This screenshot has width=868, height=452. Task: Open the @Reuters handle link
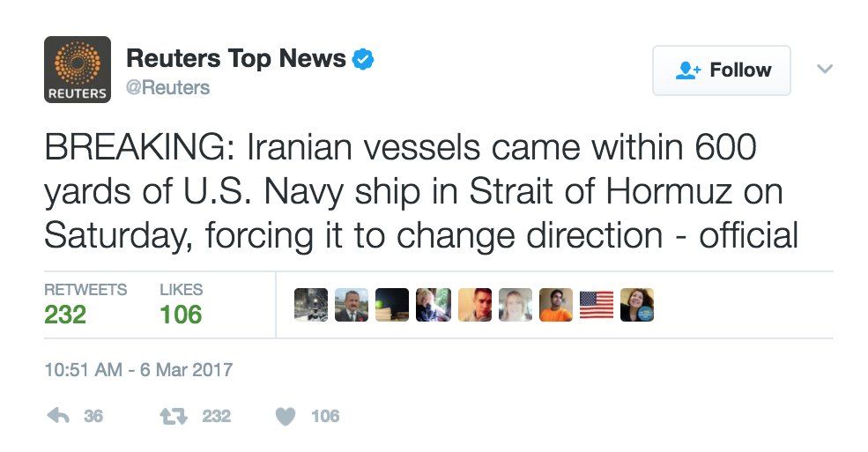tap(168, 87)
